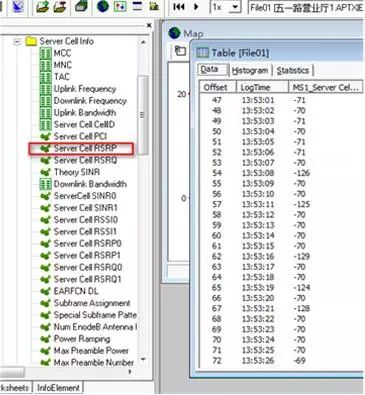
Task: Select Server Cell RSRQ item
Action: pos(86,160)
